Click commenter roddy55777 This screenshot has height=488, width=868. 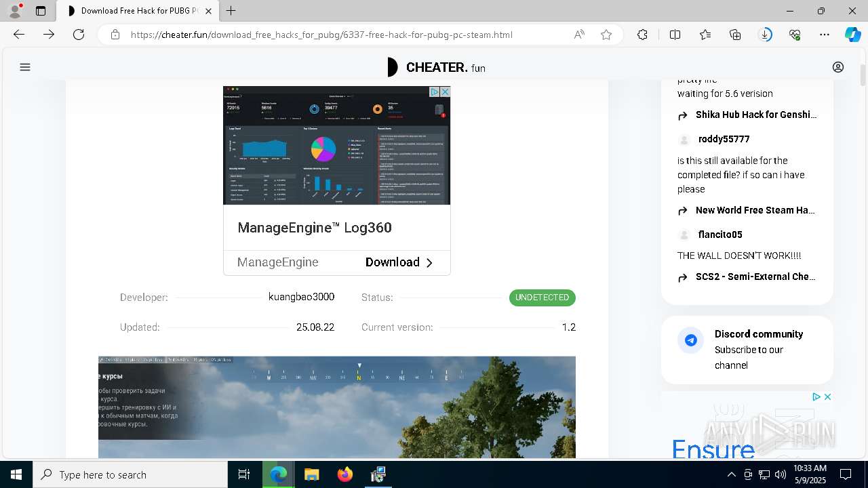click(724, 139)
